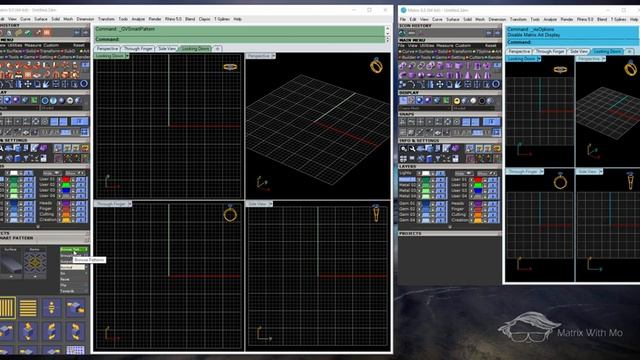Open Builder category in right window Main Menu

(x=409, y=58)
